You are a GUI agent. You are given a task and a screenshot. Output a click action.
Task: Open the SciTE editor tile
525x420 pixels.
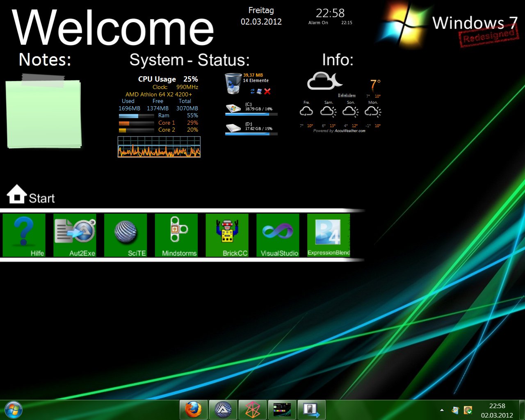[x=126, y=235]
